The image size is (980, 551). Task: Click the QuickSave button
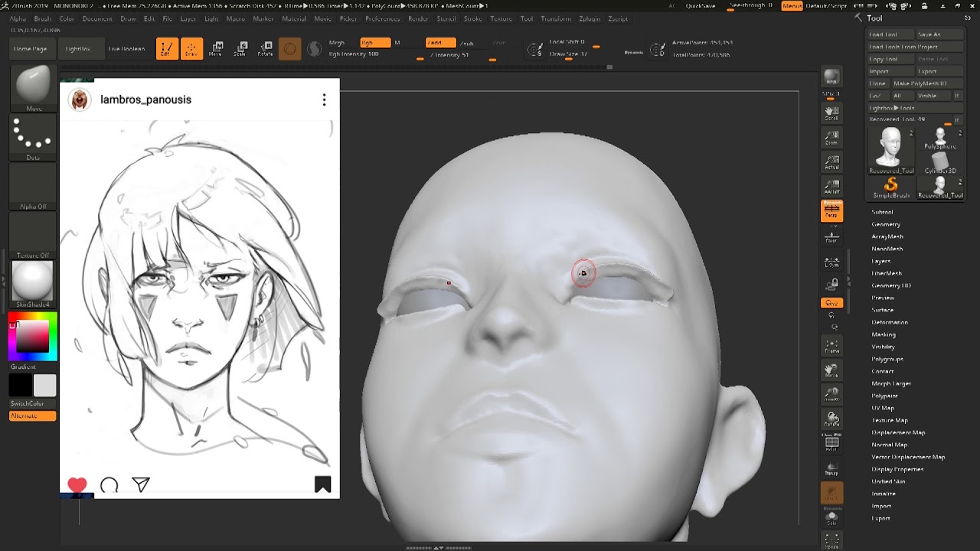click(701, 6)
